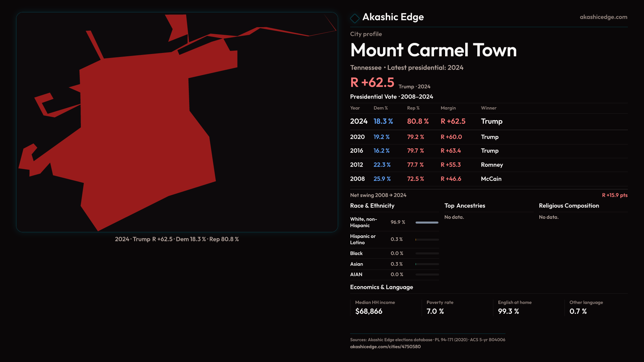Viewport: 644px width, 362px height.
Task: Click the map caption below the map
Action: pyautogui.click(x=177, y=239)
